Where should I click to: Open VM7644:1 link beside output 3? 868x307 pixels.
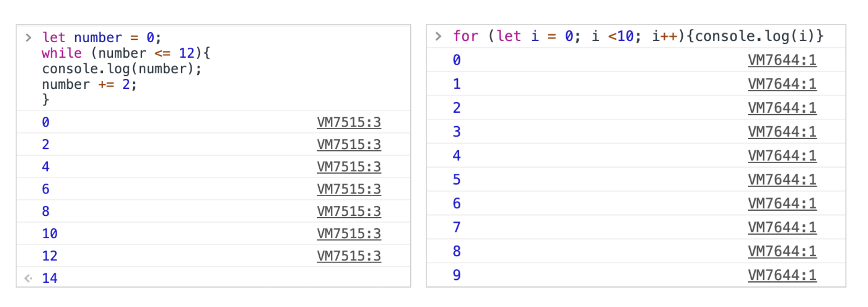tap(782, 132)
